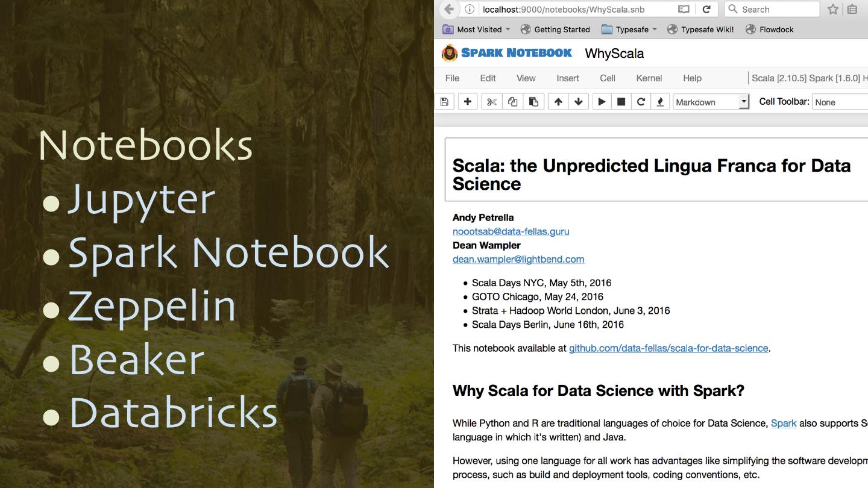Open the View menu
Image resolution: width=868 pixels, height=488 pixels.
(526, 78)
